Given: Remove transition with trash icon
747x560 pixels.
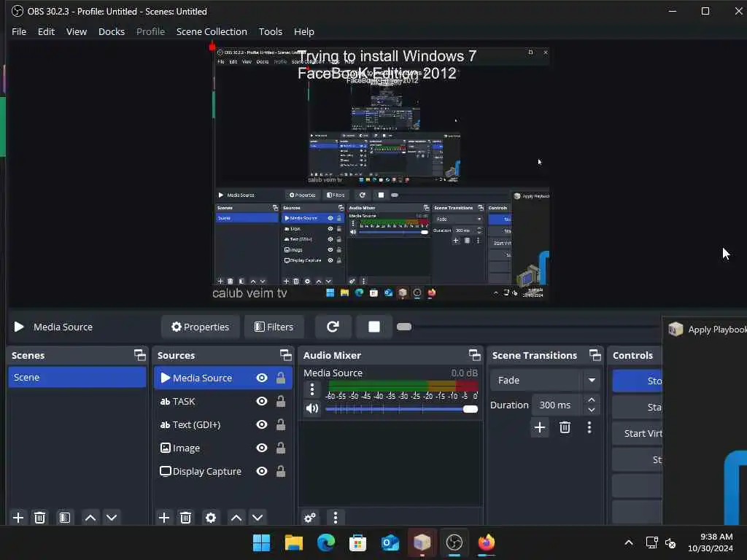Looking at the screenshot, I should [565, 427].
